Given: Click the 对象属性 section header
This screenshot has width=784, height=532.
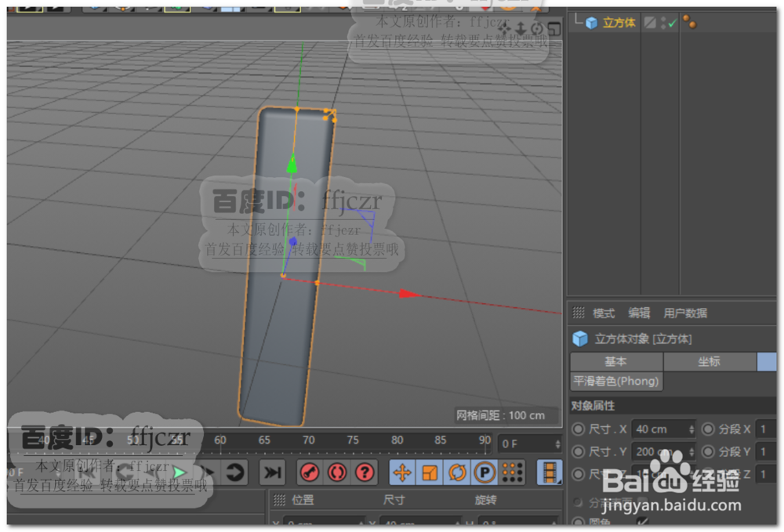Looking at the screenshot, I should click(673, 405).
